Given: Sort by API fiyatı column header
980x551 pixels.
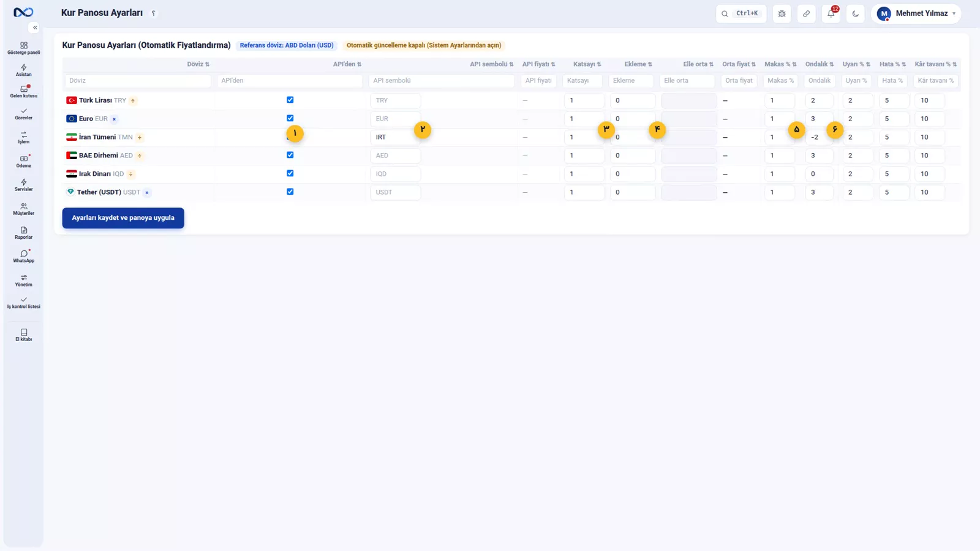Looking at the screenshot, I should [x=538, y=64].
